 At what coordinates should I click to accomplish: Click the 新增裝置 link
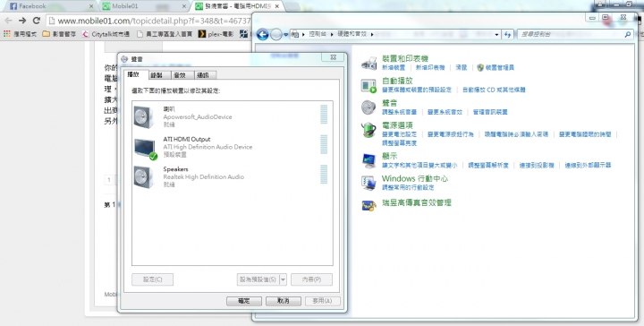coord(394,67)
